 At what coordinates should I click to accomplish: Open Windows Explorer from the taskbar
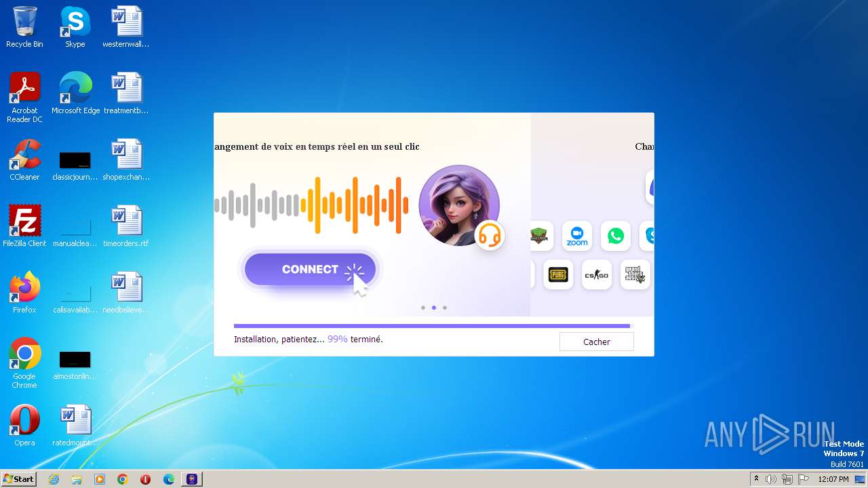[77, 479]
